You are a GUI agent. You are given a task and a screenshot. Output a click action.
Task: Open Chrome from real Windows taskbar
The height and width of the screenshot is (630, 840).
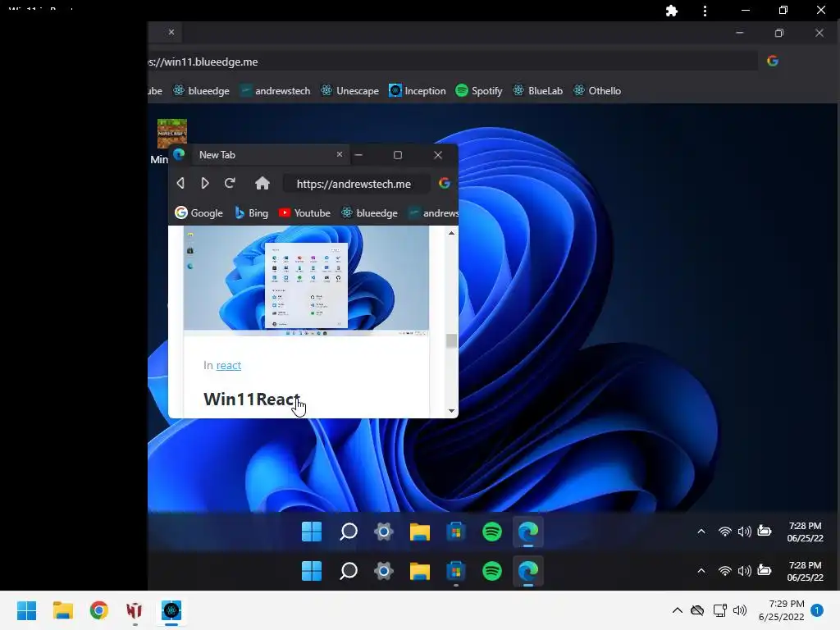point(99,610)
